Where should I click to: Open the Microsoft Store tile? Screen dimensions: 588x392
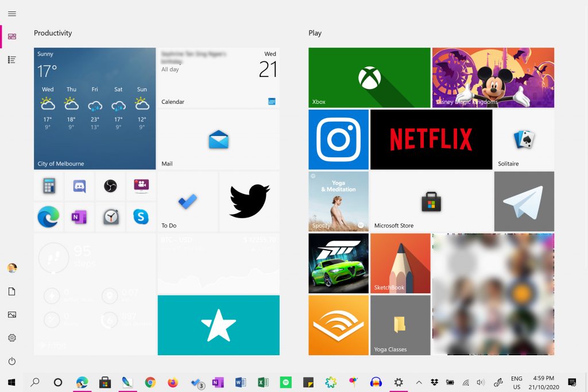point(431,201)
